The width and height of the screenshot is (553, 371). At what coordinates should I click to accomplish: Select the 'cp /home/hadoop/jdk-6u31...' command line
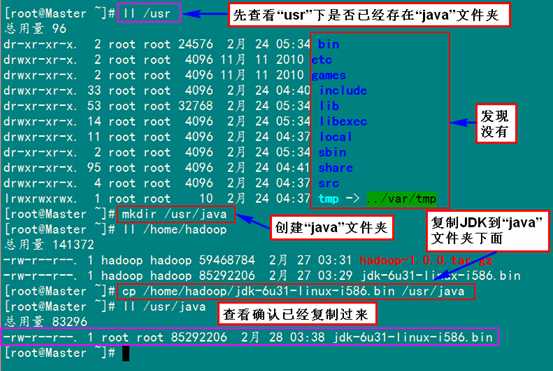point(293,291)
